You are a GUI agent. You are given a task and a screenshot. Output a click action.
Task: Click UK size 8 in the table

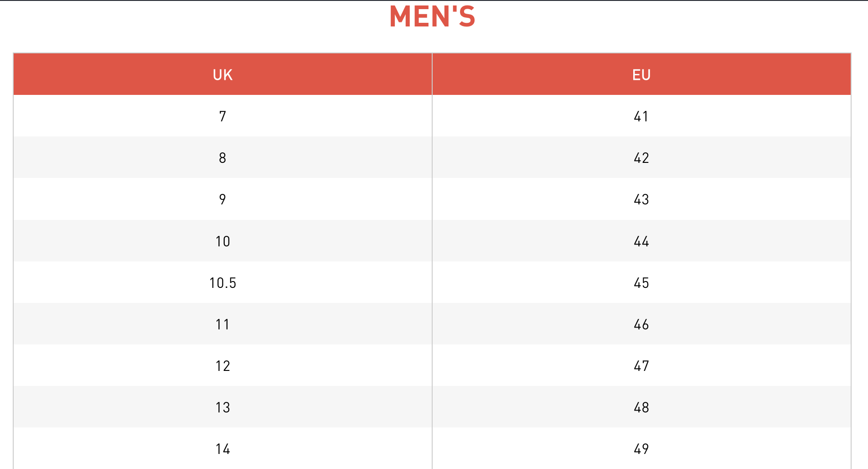coord(222,158)
